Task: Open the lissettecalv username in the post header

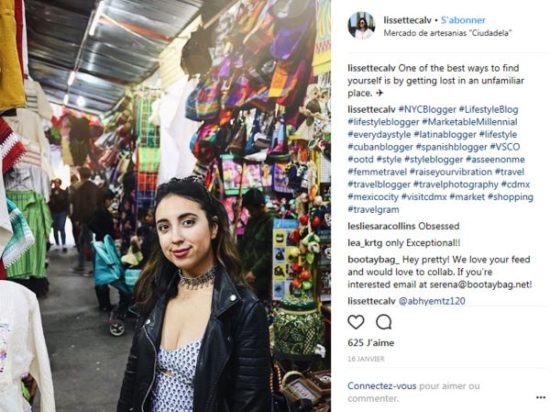Action: 407,20
